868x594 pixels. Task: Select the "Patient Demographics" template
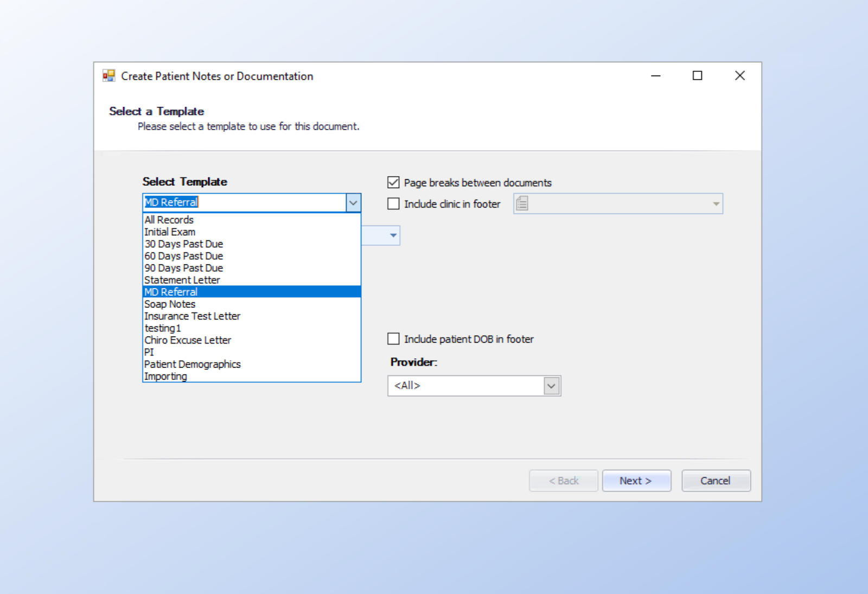click(x=193, y=364)
